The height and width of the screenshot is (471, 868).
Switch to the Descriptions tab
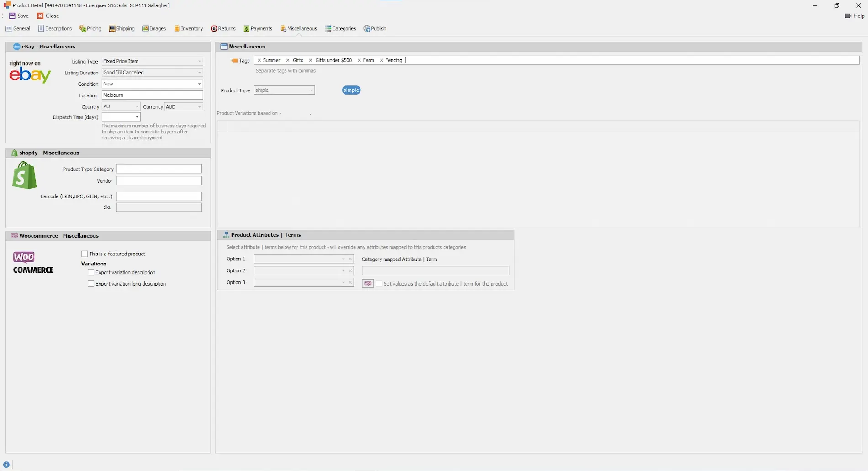pos(55,28)
